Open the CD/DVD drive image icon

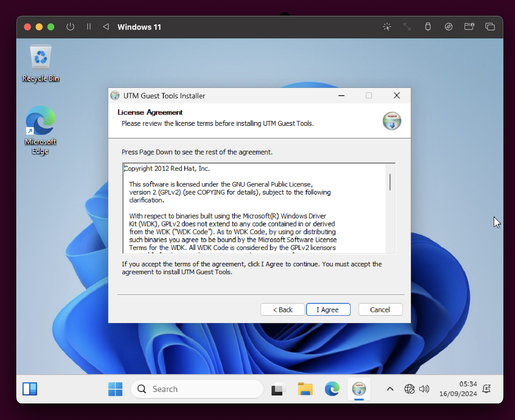[x=448, y=27]
